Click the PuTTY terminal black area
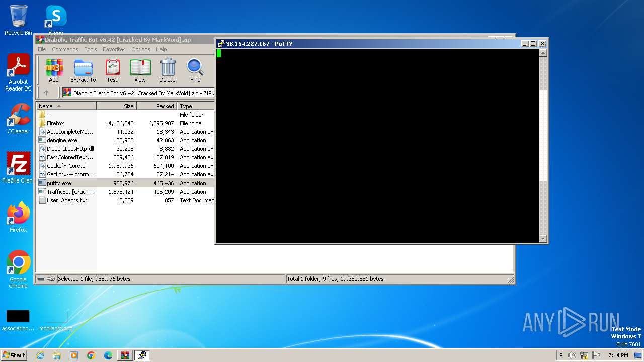The width and height of the screenshot is (644, 362). [x=377, y=146]
